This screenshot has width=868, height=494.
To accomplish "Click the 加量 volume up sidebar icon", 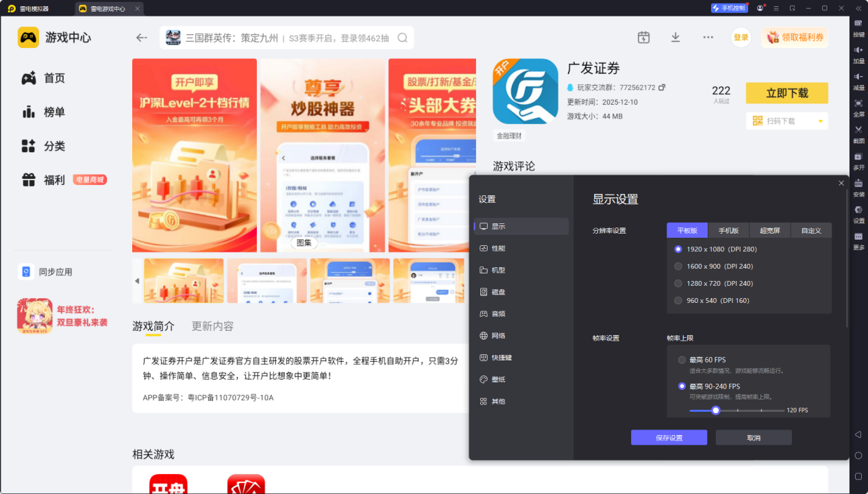I will tap(858, 53).
